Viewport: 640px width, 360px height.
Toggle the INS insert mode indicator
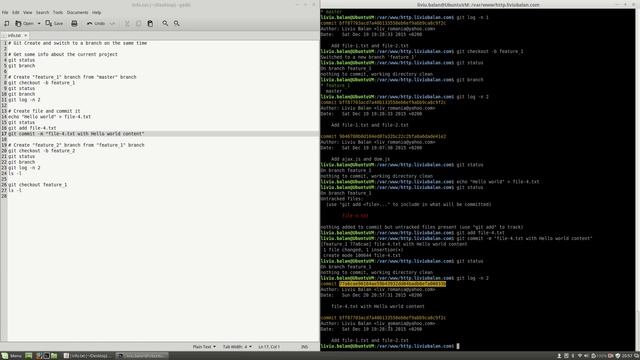[304, 347]
